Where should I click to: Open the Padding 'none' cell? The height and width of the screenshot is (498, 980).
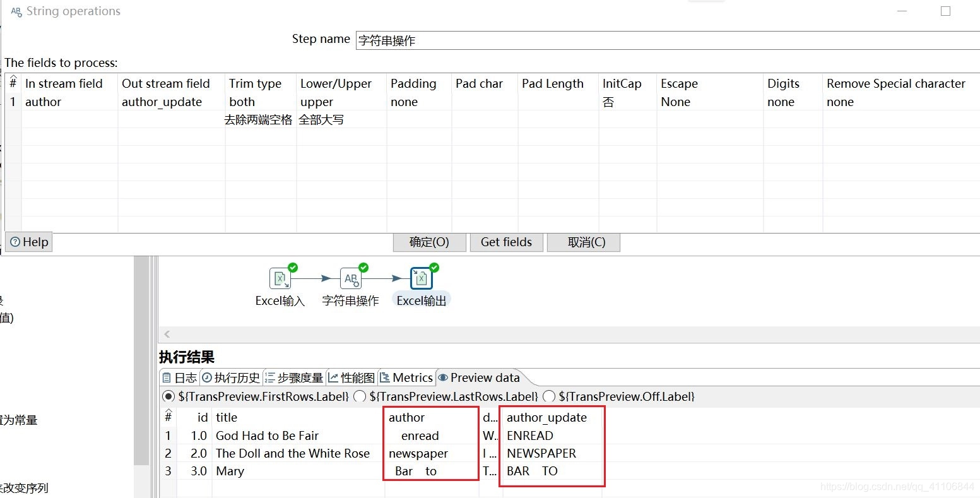pos(419,102)
